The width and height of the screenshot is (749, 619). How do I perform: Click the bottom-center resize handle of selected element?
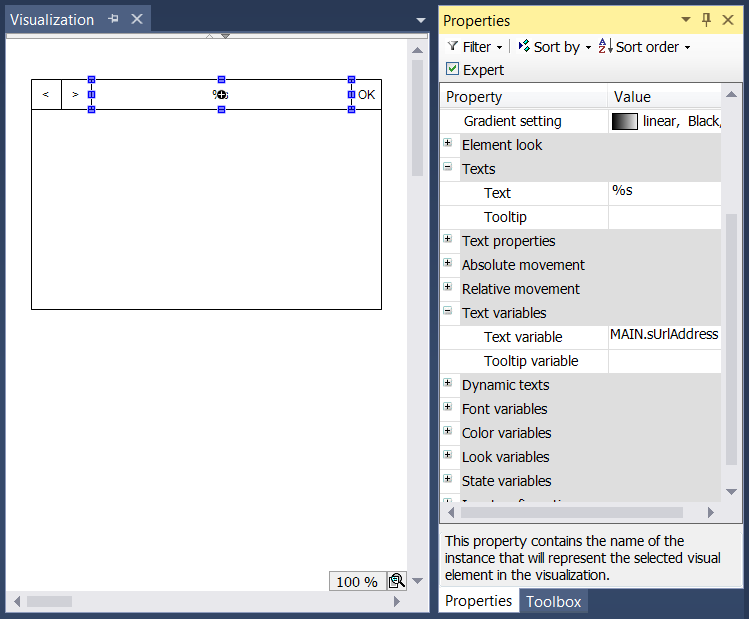pyautogui.click(x=221, y=109)
